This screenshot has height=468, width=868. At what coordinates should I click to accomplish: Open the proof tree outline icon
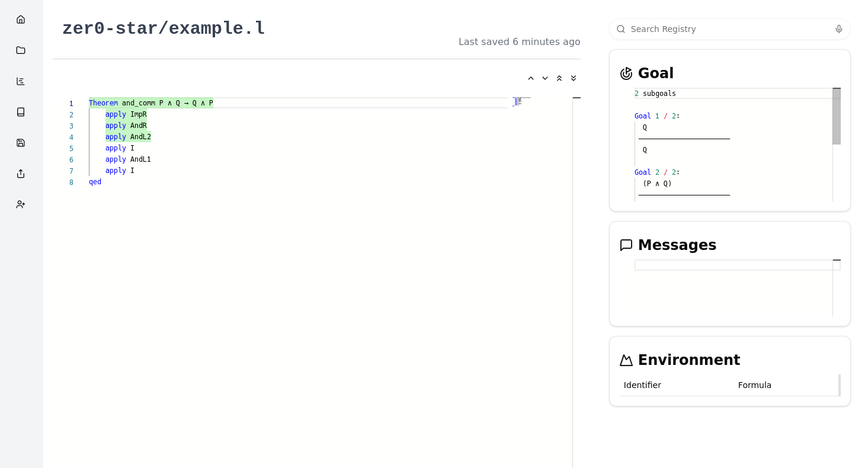point(21,81)
